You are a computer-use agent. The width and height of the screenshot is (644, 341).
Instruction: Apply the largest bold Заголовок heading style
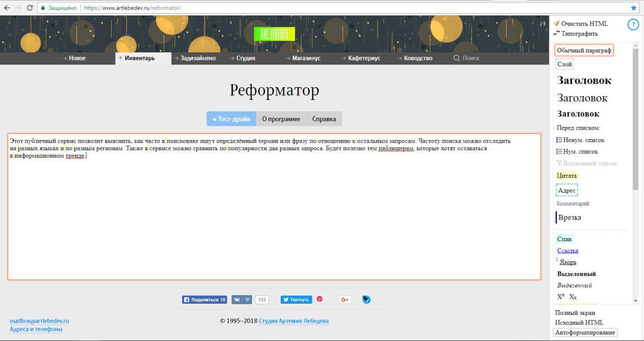[x=584, y=80]
